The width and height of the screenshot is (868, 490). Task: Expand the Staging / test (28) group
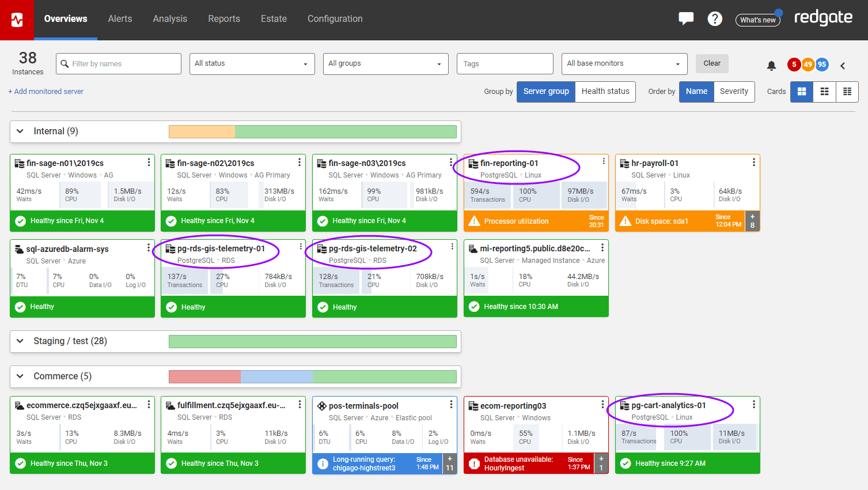pos(20,341)
